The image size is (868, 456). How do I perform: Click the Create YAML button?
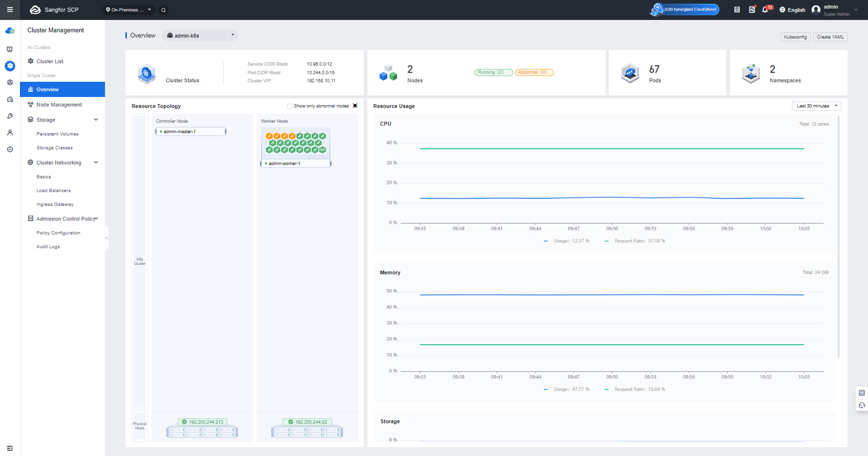coord(830,37)
